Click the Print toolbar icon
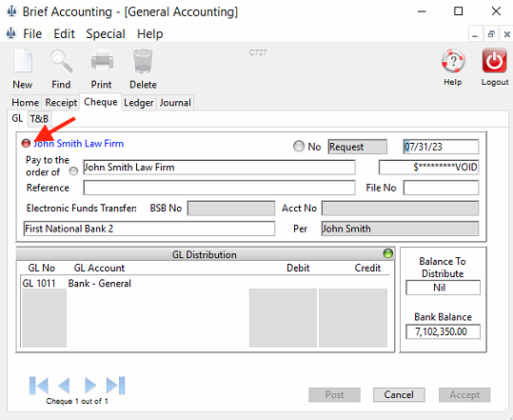The height and width of the screenshot is (420, 513). click(102, 60)
